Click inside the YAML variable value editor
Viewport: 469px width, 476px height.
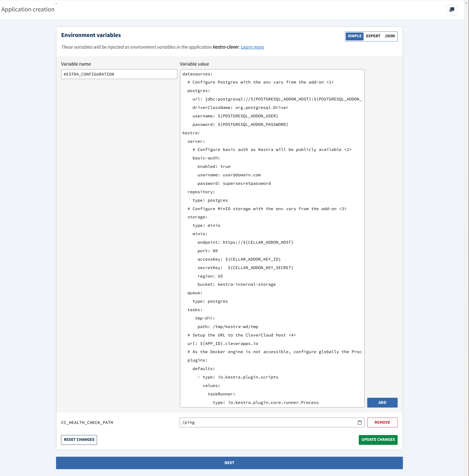(272, 238)
